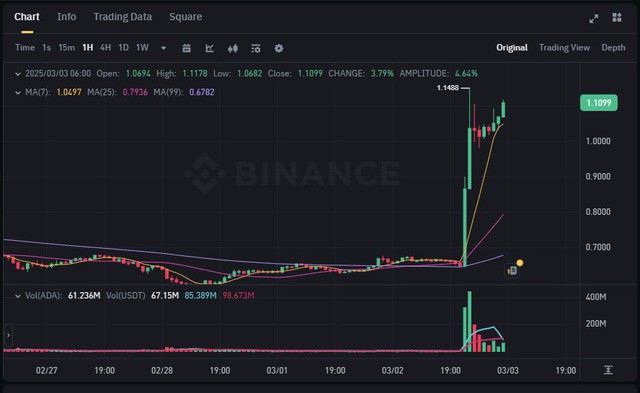
Task: Open the calendar date picker icon
Action: (187, 48)
